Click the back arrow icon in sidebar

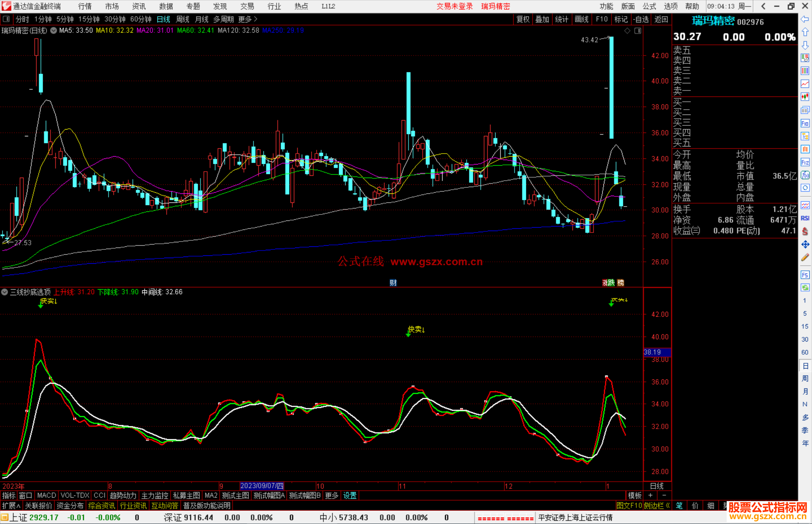805,19
